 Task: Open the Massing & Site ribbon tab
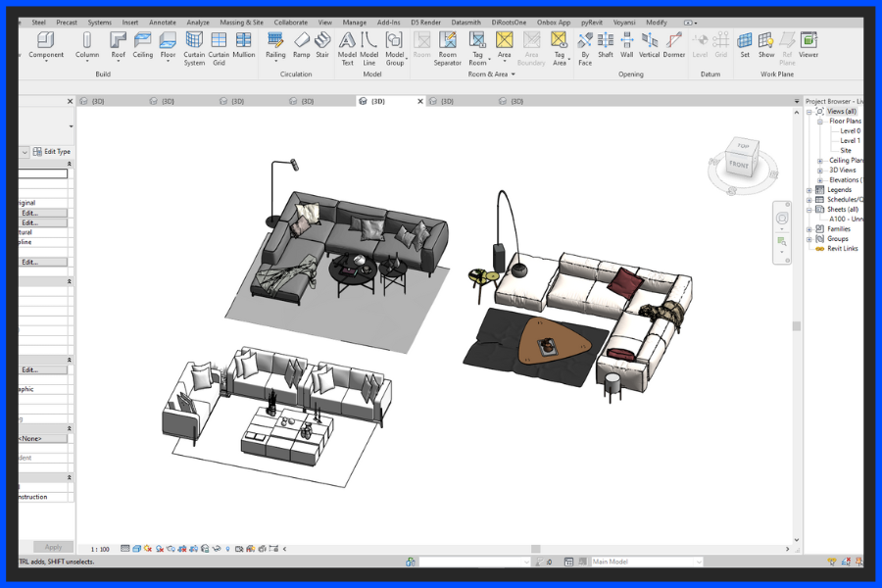[x=241, y=22]
